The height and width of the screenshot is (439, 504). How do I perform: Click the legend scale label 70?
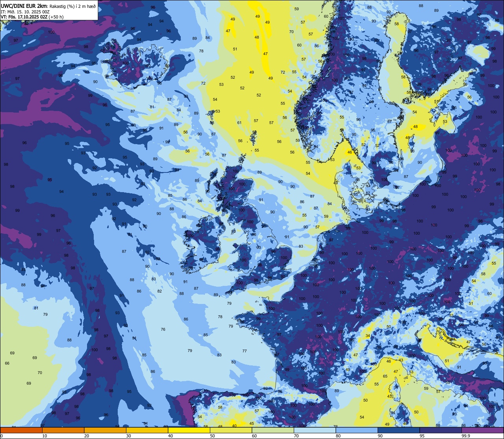click(x=296, y=436)
